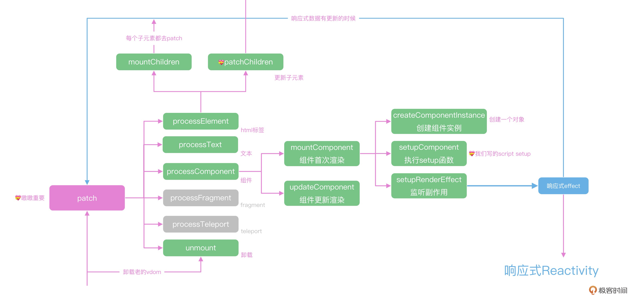Click the 响应式Reactivity heading

coord(551,271)
